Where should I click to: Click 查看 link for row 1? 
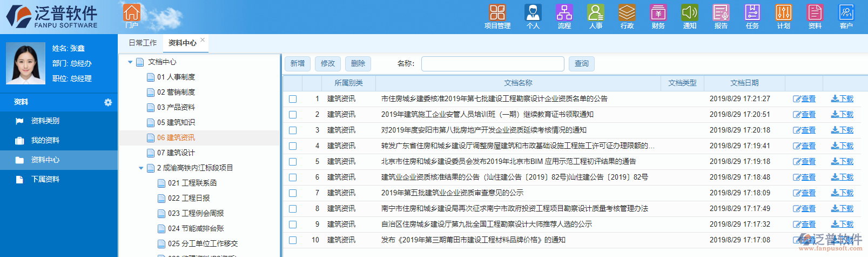pyautogui.click(x=804, y=99)
